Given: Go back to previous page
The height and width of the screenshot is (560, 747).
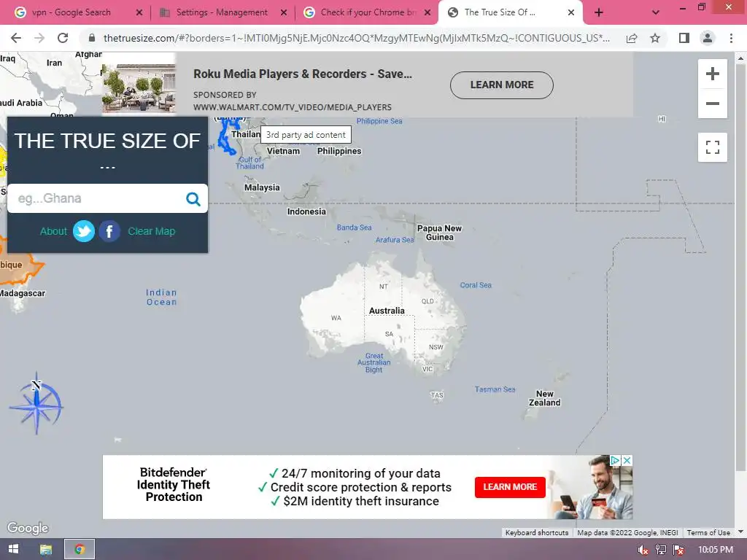Looking at the screenshot, I should 16,38.
